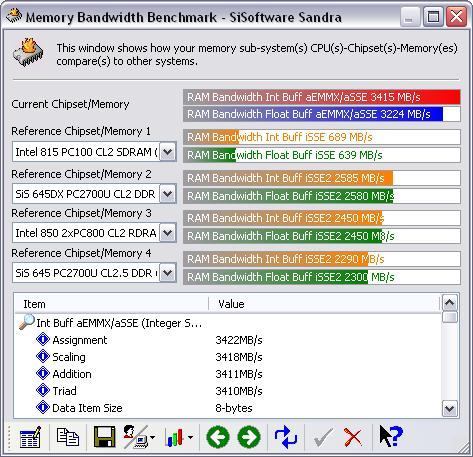Click the 8-bytes value
Image resolution: width=473 pixels, height=457 pixels.
click(234, 408)
